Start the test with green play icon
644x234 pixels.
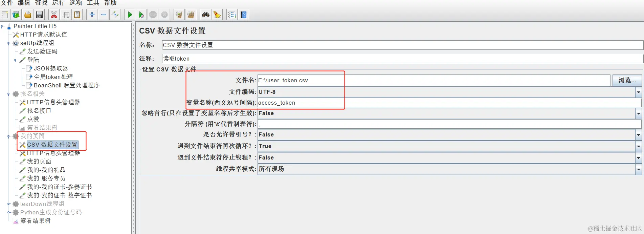pyautogui.click(x=130, y=15)
